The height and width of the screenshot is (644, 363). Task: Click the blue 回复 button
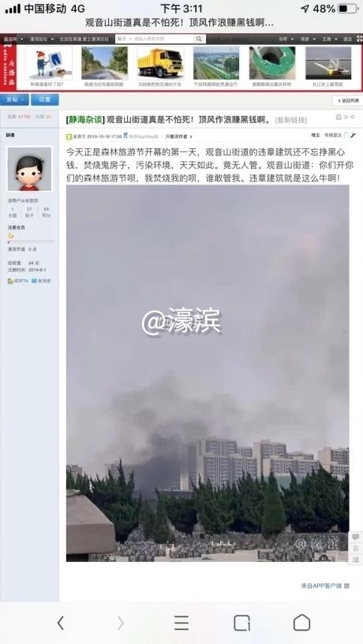(45, 99)
